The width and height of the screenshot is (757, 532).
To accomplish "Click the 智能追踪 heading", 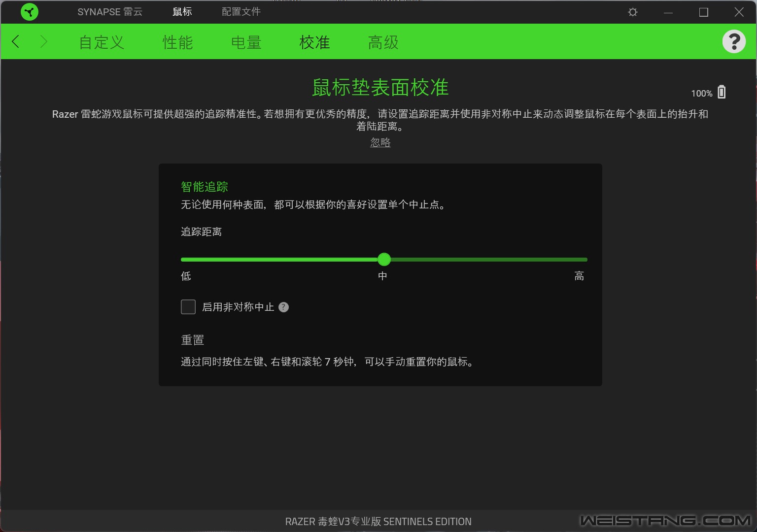I will (x=205, y=187).
